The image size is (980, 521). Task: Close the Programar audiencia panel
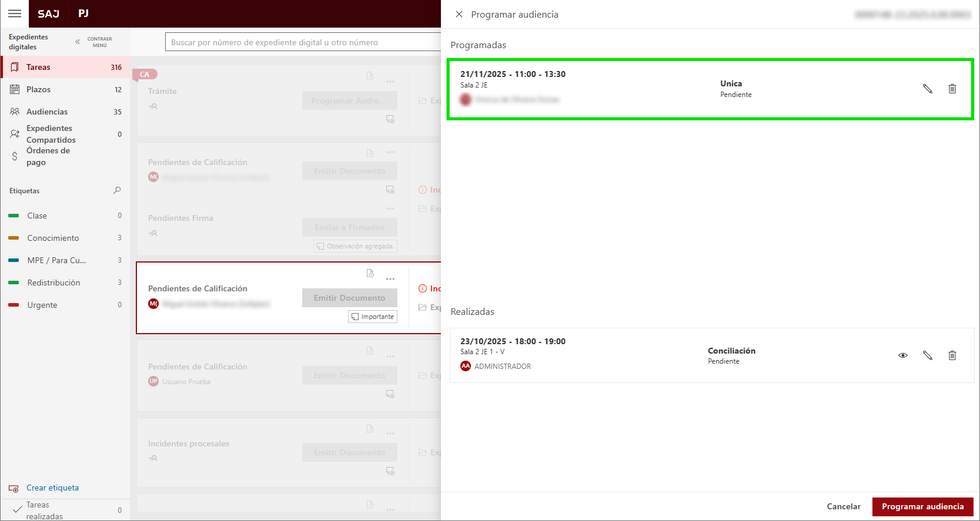point(459,14)
